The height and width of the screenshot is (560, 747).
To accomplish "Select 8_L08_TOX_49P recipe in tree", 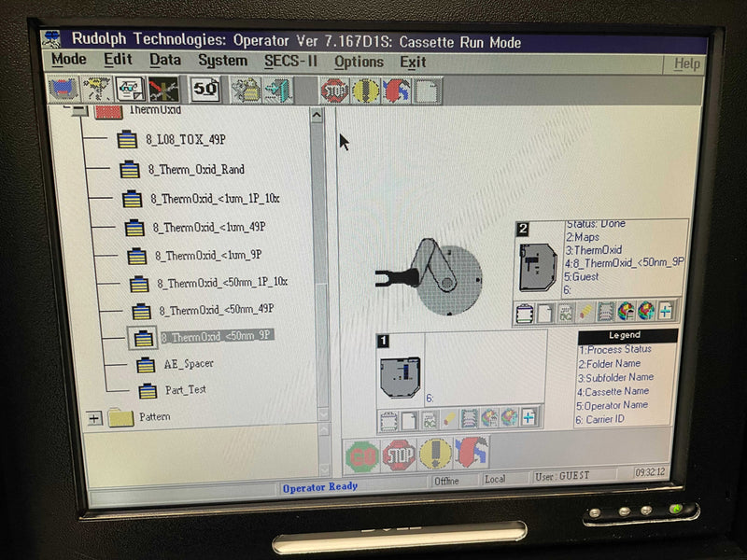I will coord(186,139).
